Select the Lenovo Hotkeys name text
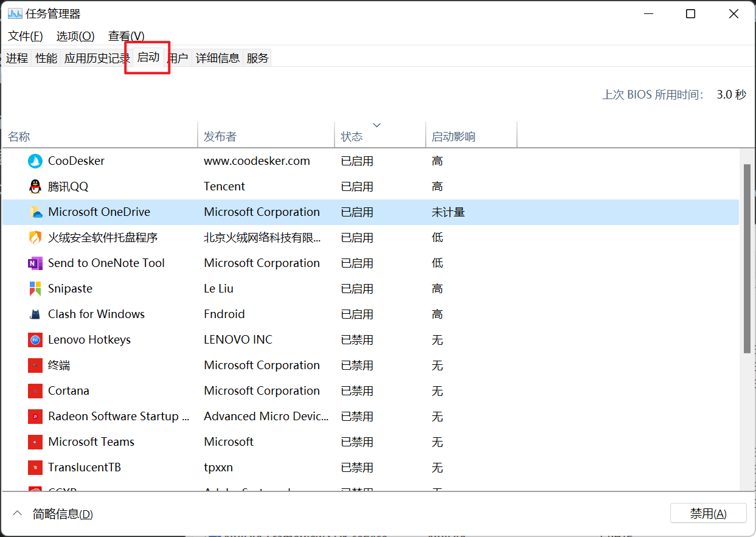The image size is (756, 537). click(89, 340)
